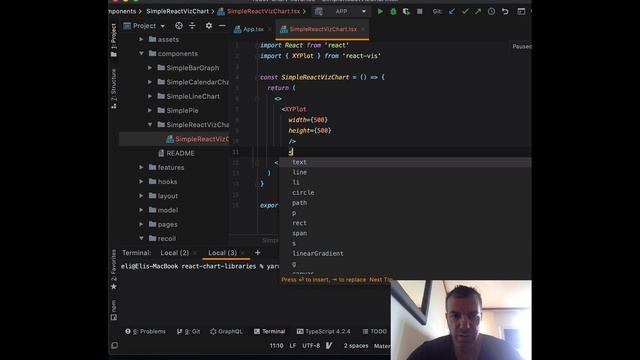The width and height of the screenshot is (640, 360).
Task: Click the window layout icon in top toolbar
Action: (521, 11)
